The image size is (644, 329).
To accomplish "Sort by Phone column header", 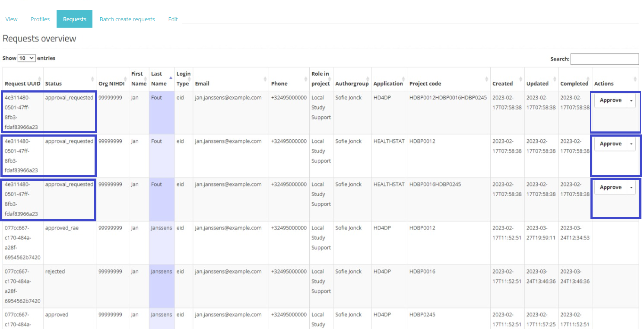I will [x=279, y=83].
